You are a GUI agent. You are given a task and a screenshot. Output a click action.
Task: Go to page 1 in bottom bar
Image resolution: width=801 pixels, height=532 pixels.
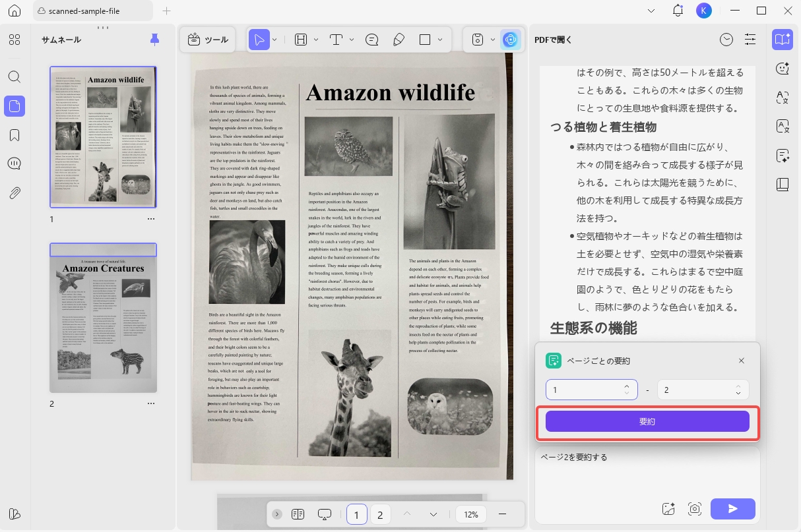357,514
